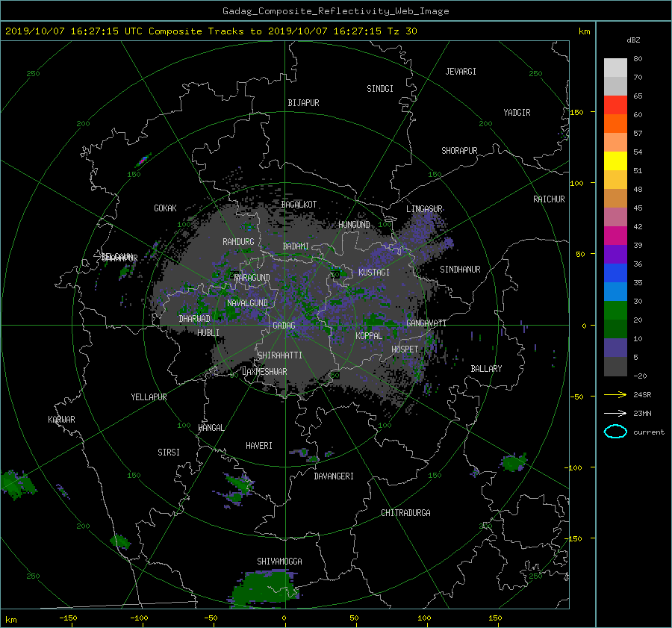The width and height of the screenshot is (672, 628).
Task: Click the NAVALGUND city label
Action: pyautogui.click(x=247, y=303)
